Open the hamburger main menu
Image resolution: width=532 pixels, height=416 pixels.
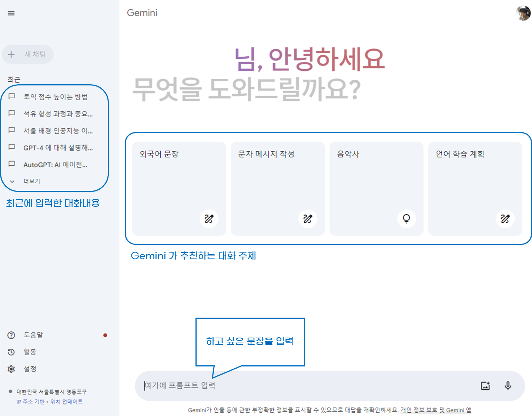pyautogui.click(x=11, y=13)
